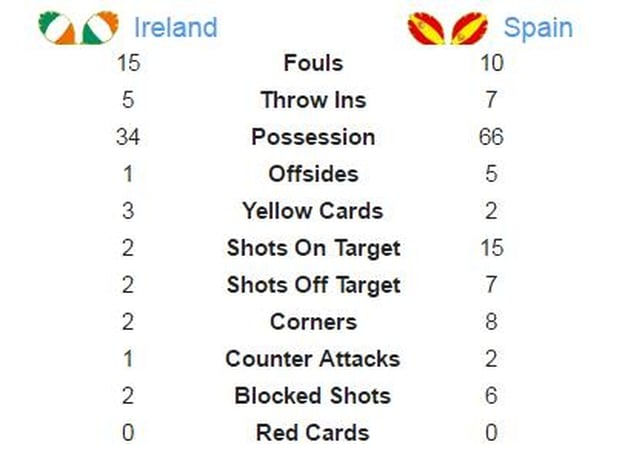Select the Corners stat label
Screen dimensions: 642x453
coord(313,322)
